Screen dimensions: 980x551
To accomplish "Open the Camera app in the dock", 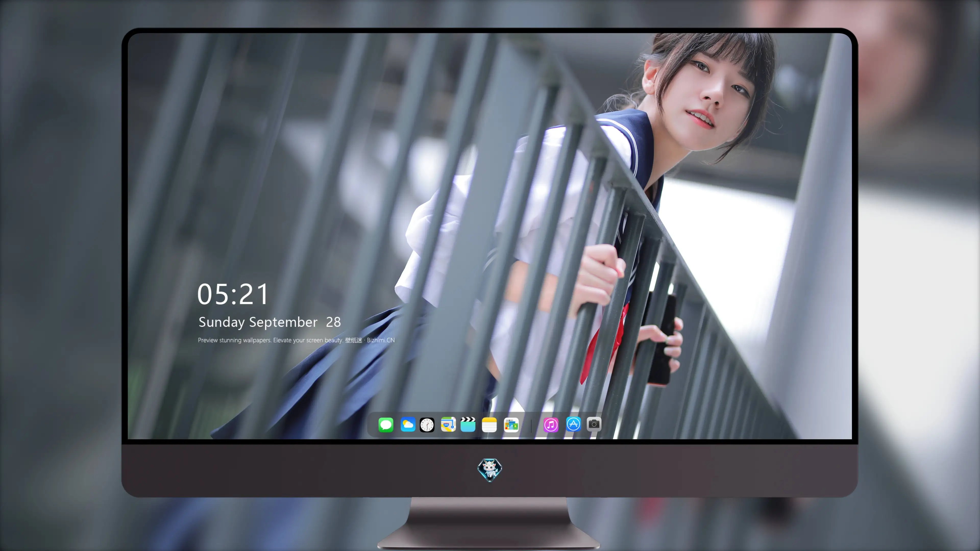I will [594, 424].
